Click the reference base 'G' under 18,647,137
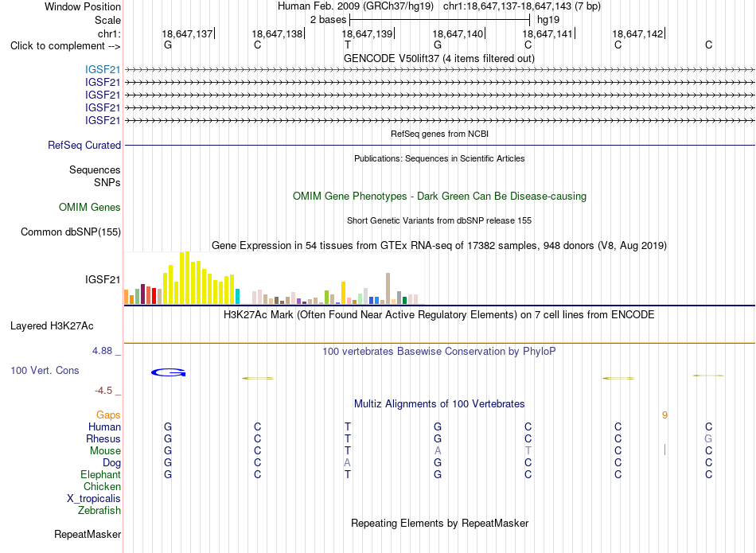 [168, 45]
